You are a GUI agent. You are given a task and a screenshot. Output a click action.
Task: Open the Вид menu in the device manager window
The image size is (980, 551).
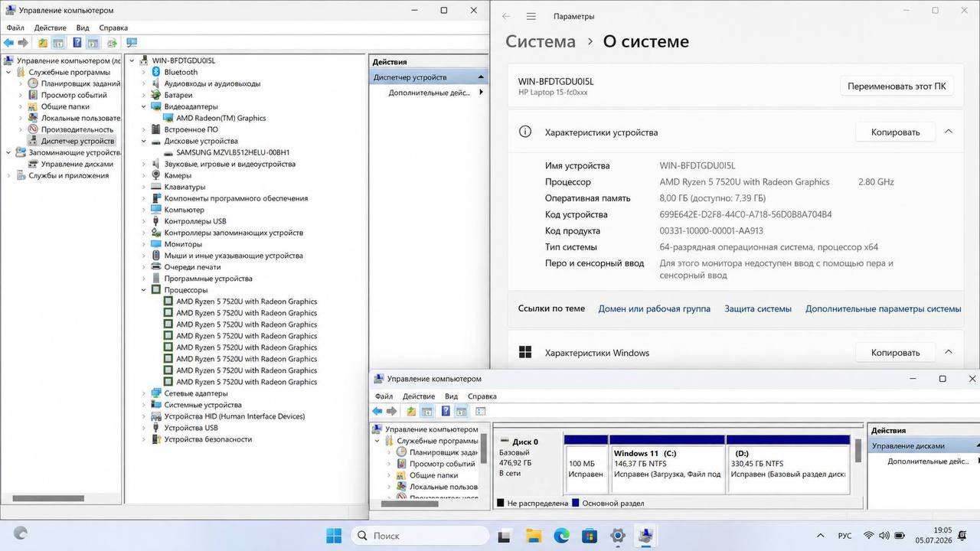(x=83, y=28)
